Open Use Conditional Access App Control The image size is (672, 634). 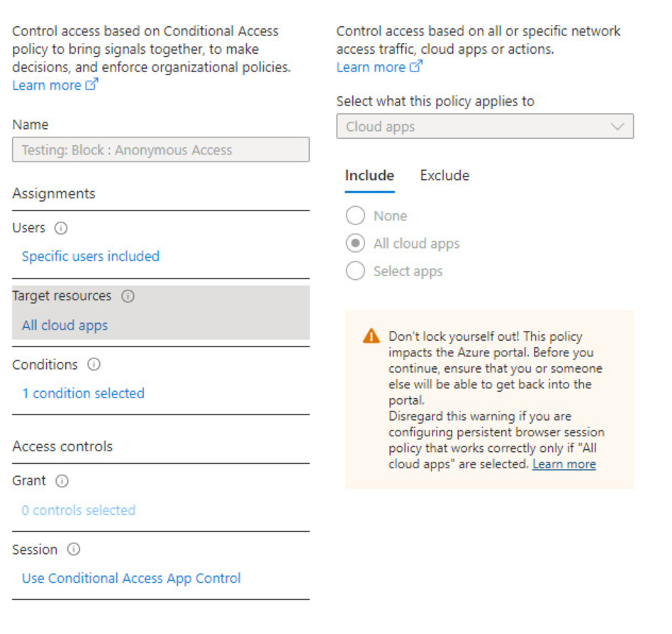click(x=131, y=578)
